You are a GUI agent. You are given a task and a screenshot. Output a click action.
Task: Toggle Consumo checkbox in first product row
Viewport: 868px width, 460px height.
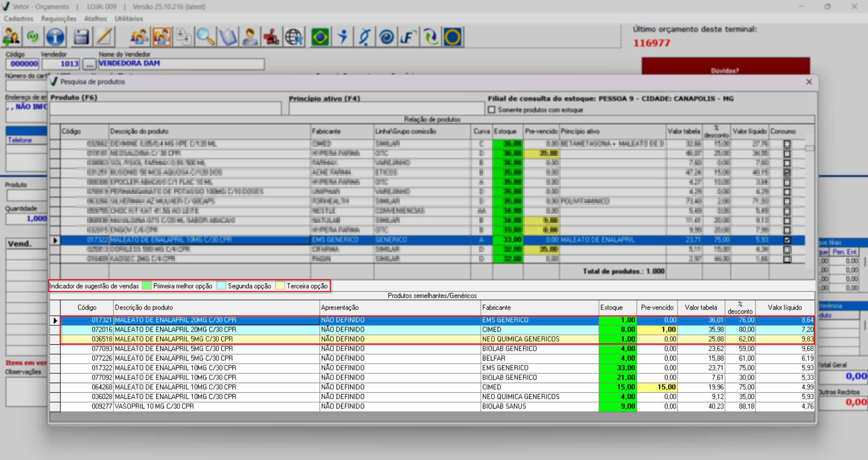787,144
